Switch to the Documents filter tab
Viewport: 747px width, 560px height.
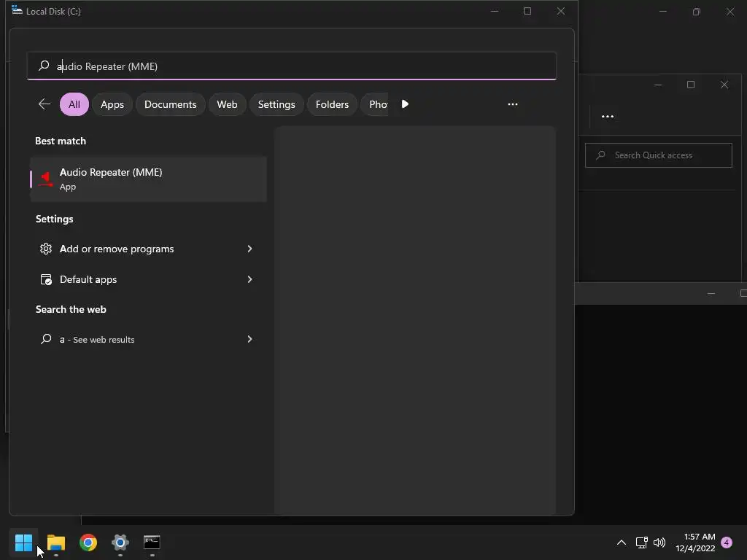pyautogui.click(x=170, y=104)
